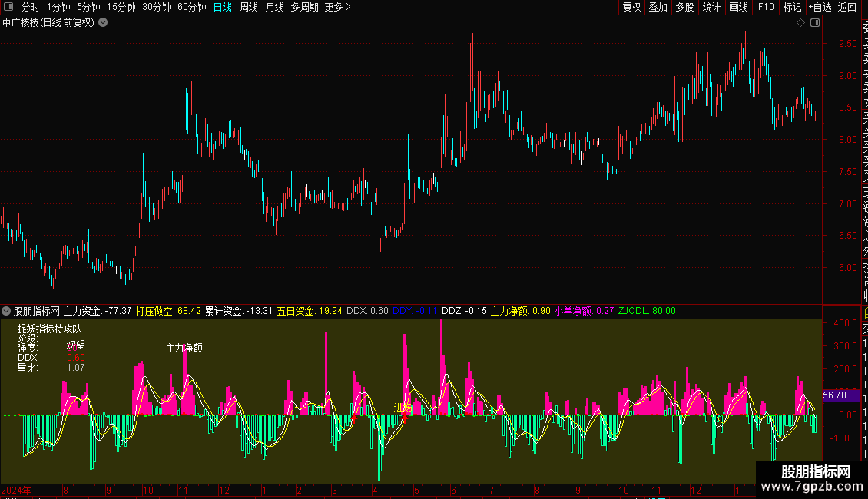Click the 进场 entry signal marker
The width and height of the screenshot is (868, 499).
click(403, 408)
